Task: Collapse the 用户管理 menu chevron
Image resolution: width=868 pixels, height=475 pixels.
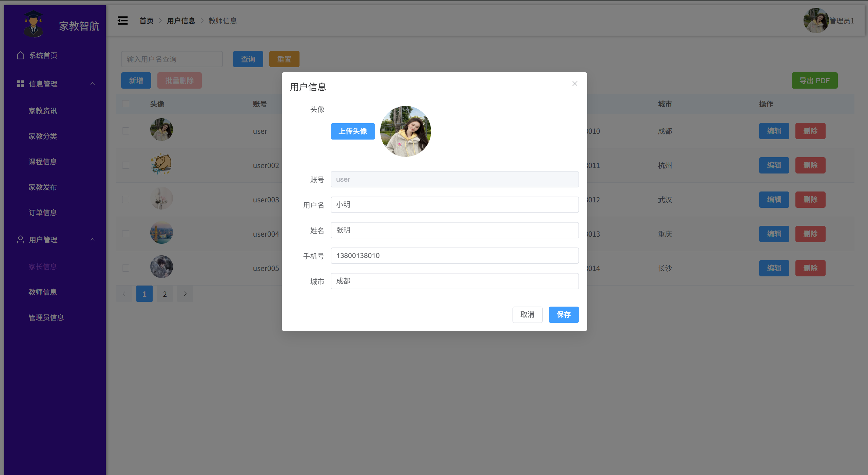Action: point(93,240)
